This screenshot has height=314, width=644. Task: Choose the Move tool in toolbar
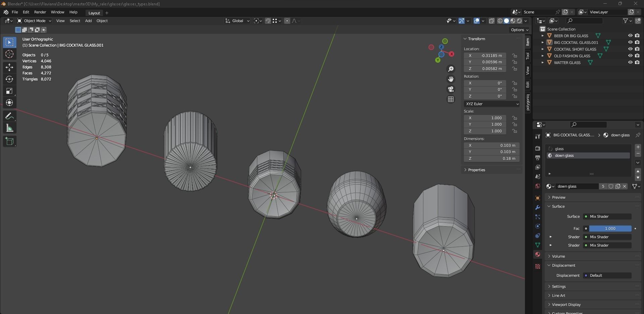tap(9, 67)
